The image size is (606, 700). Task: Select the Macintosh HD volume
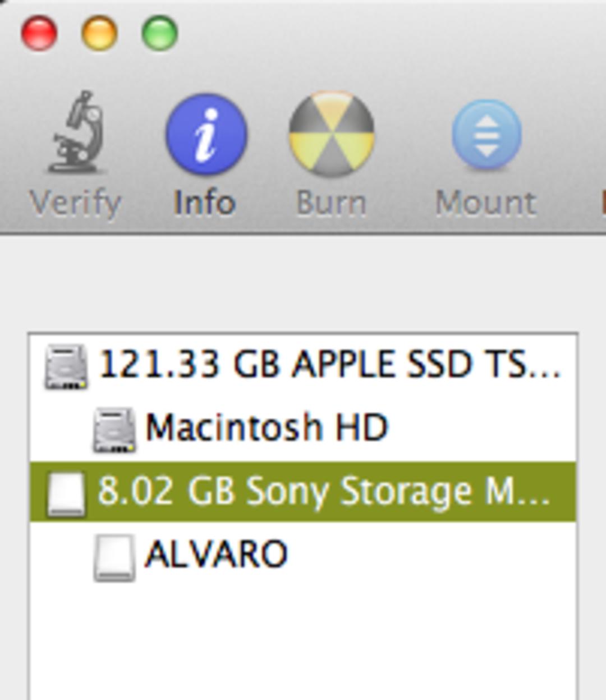tap(303, 429)
